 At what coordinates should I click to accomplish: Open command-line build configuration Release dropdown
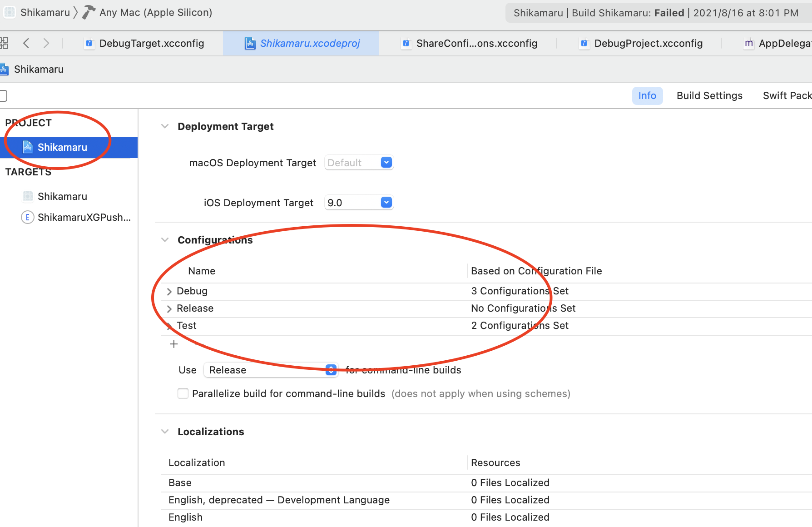click(x=331, y=370)
